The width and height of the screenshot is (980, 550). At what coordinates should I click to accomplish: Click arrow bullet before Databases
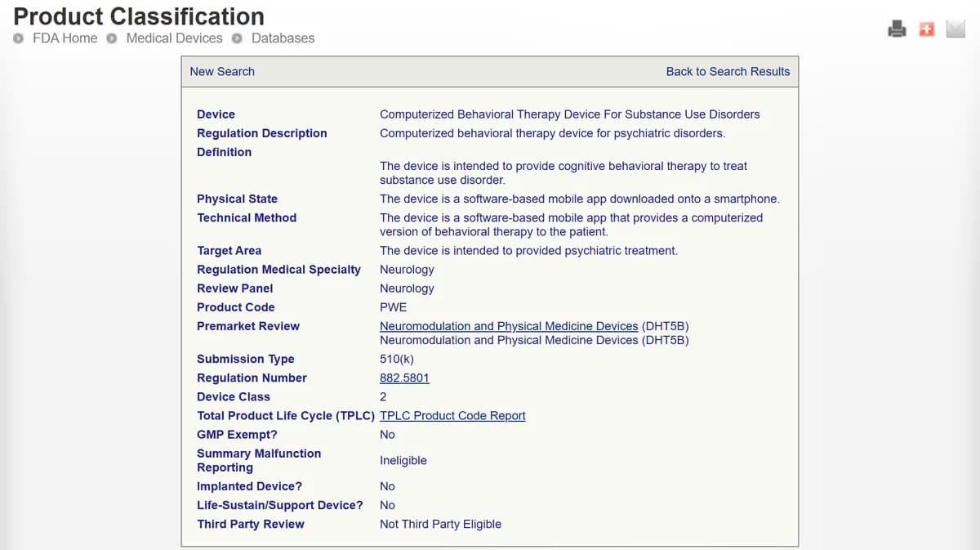237,38
